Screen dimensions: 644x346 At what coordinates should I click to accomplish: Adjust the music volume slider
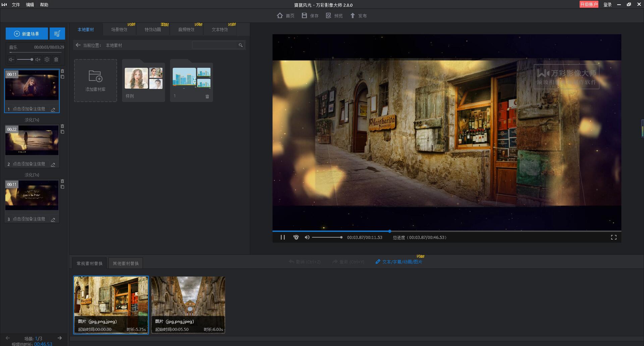pos(25,59)
